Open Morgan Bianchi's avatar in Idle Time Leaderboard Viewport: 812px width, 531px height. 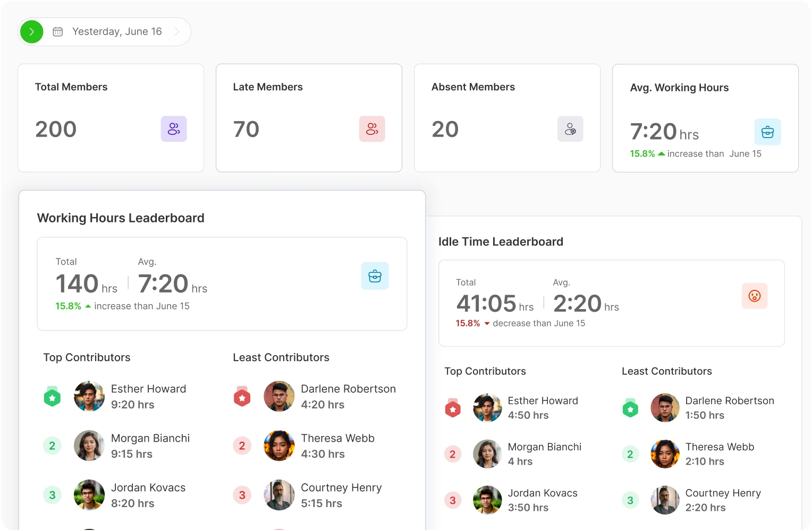[x=487, y=454]
